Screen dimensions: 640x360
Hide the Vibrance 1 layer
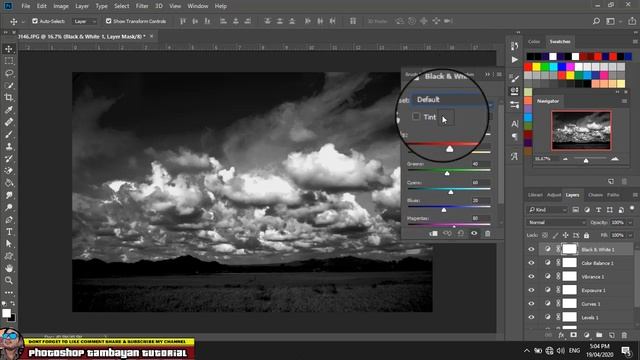(531, 276)
